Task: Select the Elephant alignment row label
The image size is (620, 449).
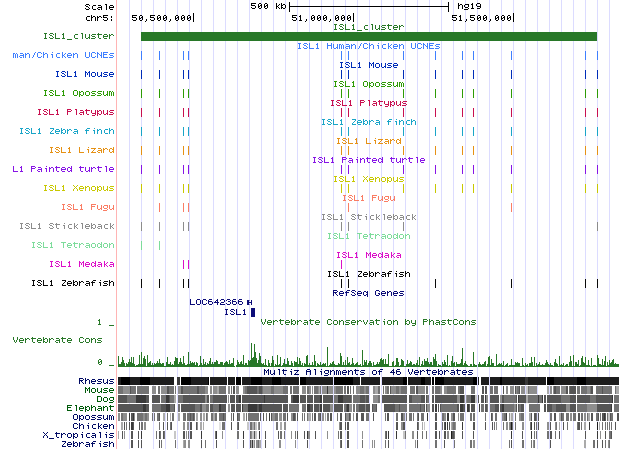Action: [94, 408]
